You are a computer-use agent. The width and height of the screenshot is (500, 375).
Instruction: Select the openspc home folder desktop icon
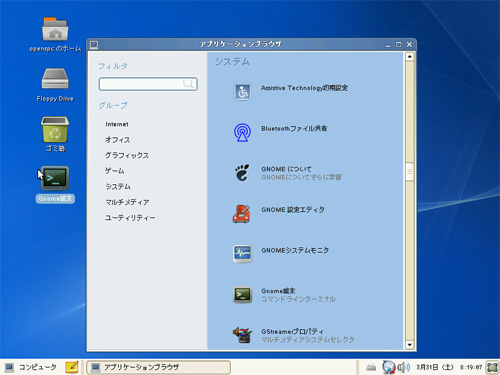pyautogui.click(x=55, y=29)
